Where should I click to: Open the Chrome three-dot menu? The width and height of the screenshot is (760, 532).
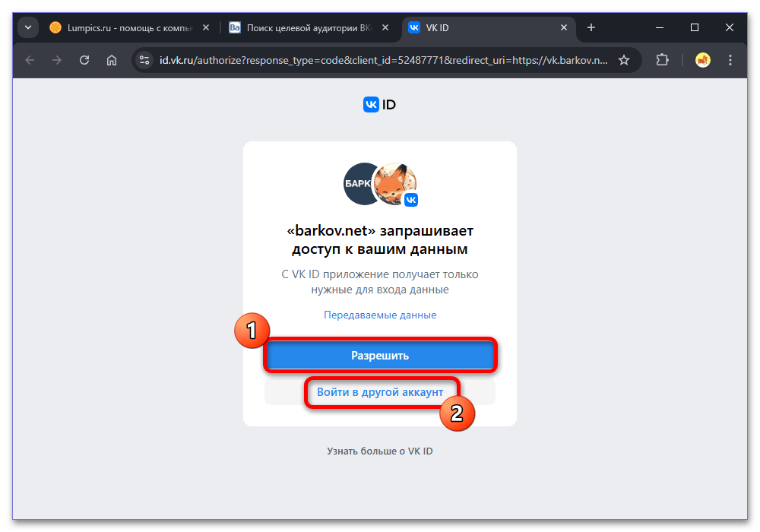tap(730, 60)
